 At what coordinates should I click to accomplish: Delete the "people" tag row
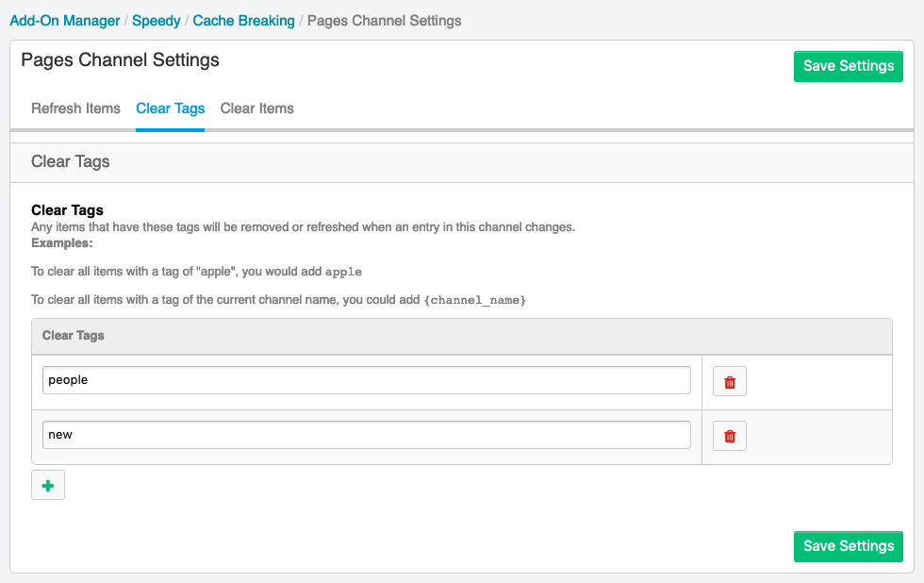730,381
